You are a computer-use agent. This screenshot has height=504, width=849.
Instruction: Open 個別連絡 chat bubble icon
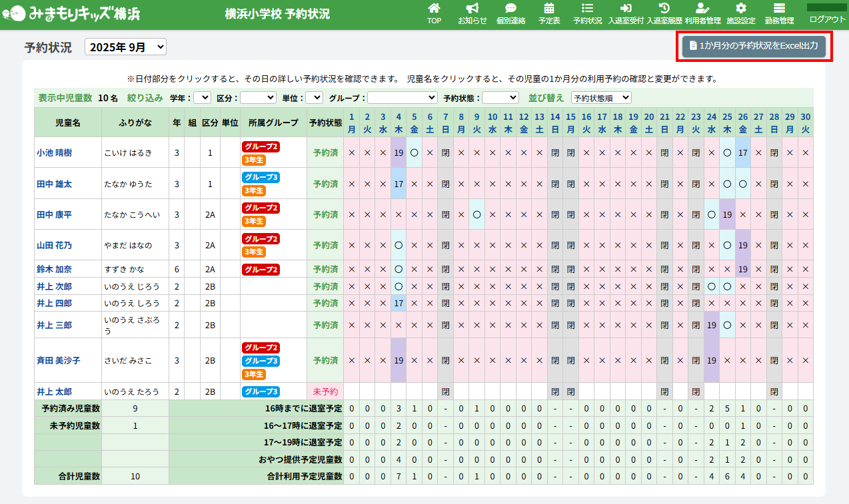(x=510, y=9)
